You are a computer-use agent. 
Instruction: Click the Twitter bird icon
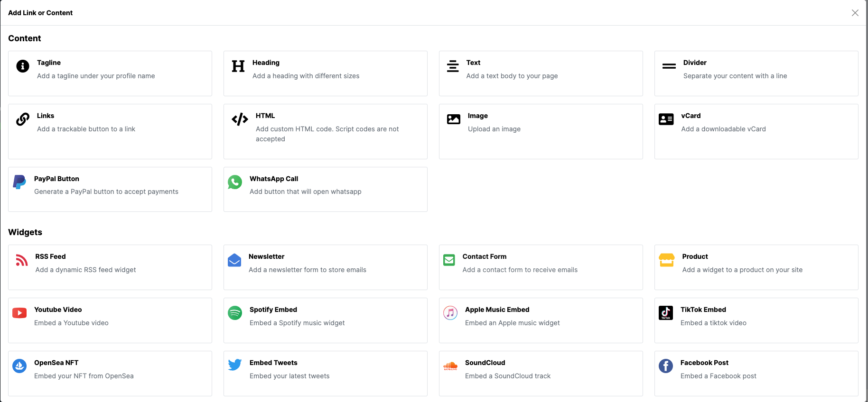click(x=235, y=365)
